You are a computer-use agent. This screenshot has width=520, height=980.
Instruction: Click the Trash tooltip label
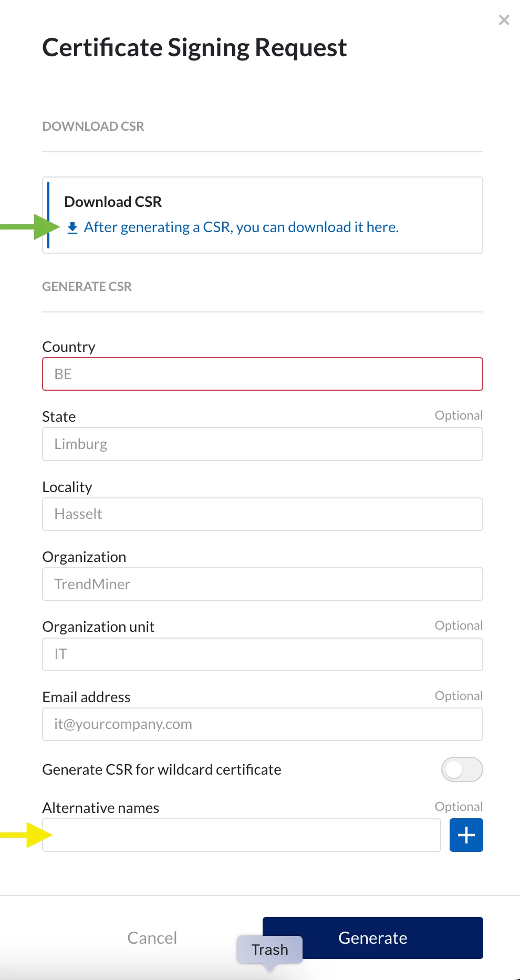tap(269, 950)
